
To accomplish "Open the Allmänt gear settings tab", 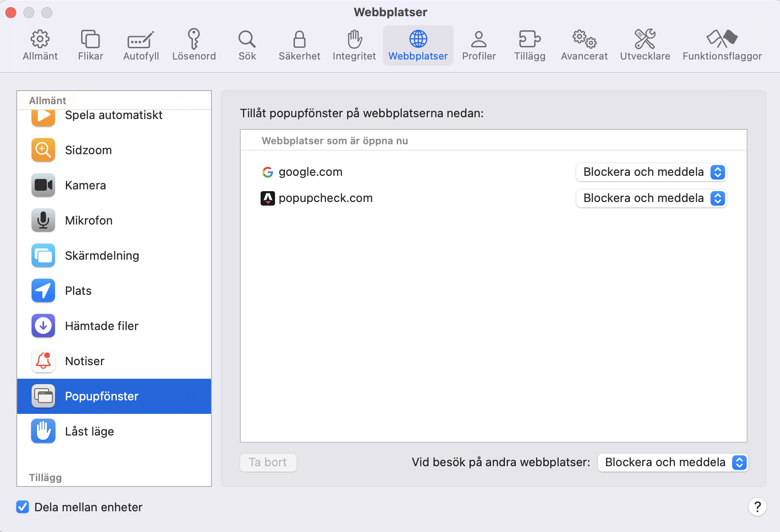I will [40, 45].
